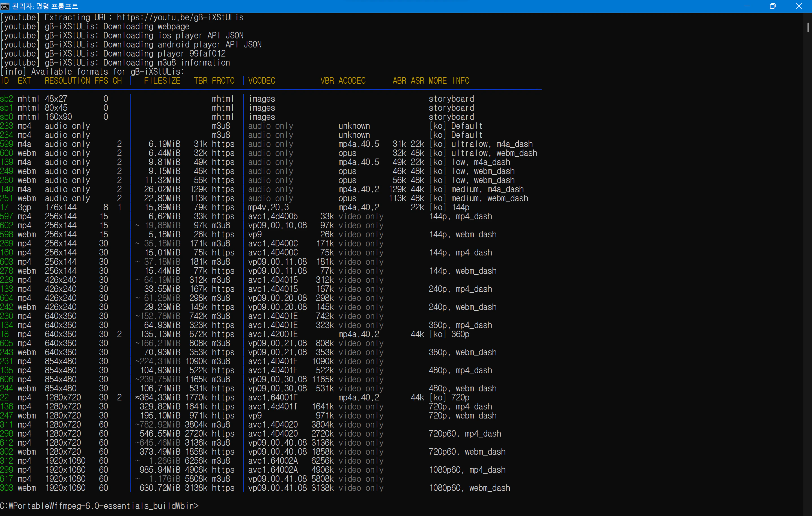Screen dimensions: 812x516
Task: Click the Command Prompt icon in title bar
Action: (5, 6)
